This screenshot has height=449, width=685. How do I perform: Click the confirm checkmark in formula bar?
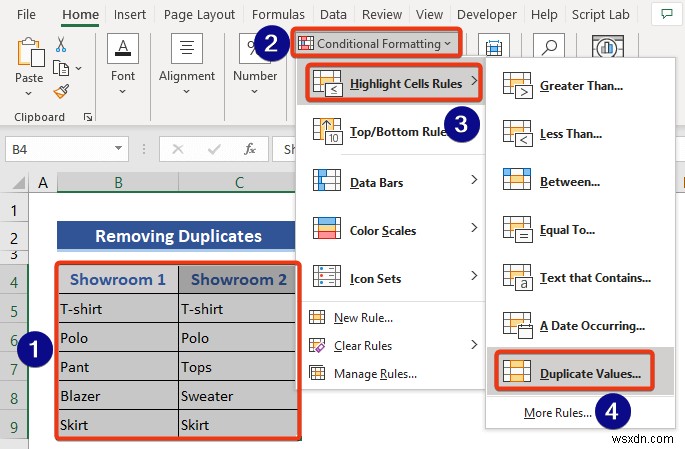[214, 149]
